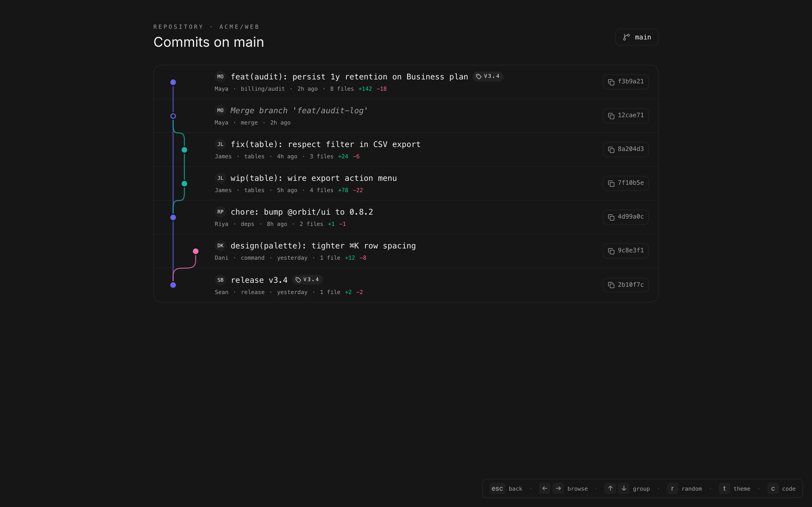
Task: Copy commit hash 12cae71
Action: coord(625,116)
